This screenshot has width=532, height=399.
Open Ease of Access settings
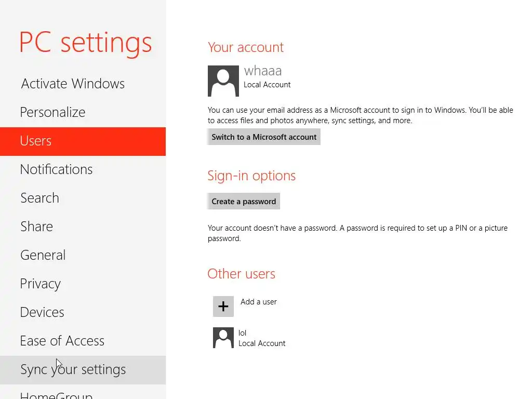point(62,341)
